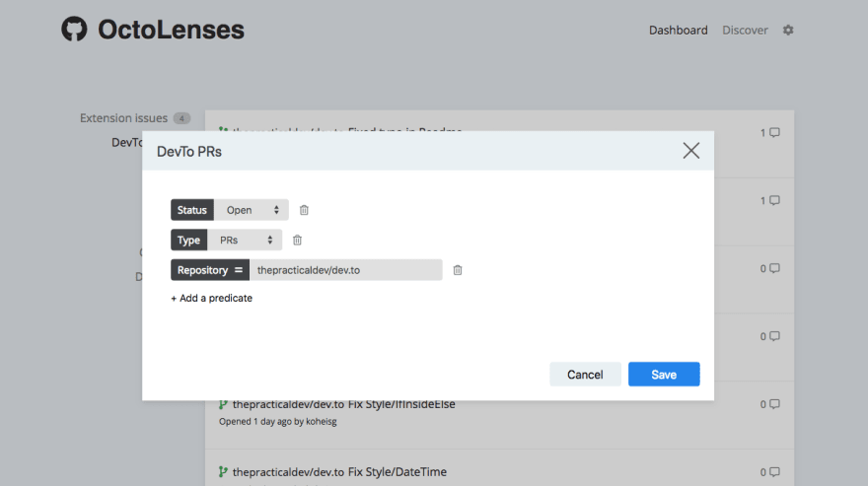Save the DevTo PRs filter
The image size is (868, 486).
click(x=664, y=375)
